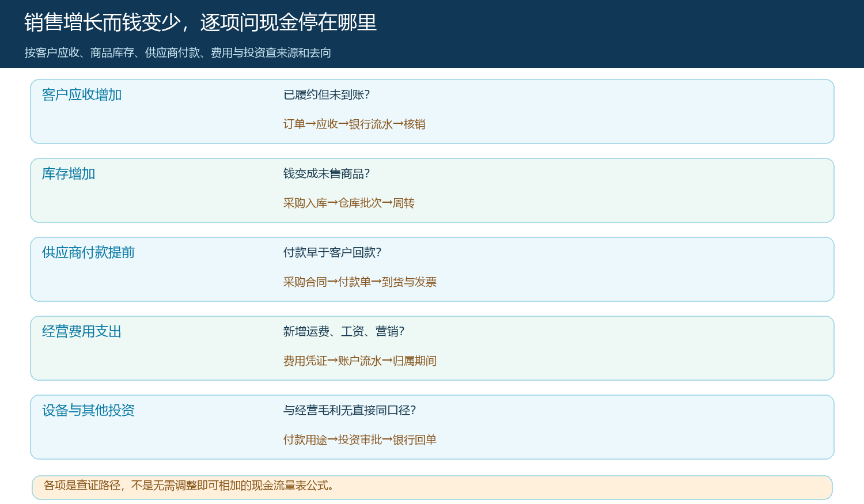This screenshot has height=504, width=864.
Task: Click the path 付款用途→投资审批→银行回单
Action: (360, 440)
